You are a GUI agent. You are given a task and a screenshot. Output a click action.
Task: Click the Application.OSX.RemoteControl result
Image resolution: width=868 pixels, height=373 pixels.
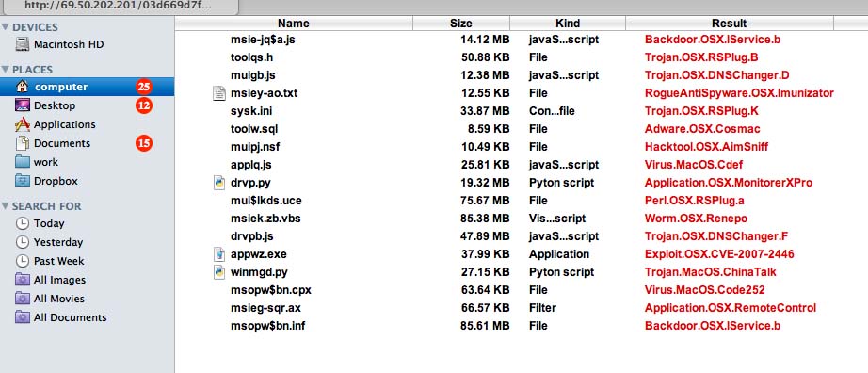click(731, 308)
